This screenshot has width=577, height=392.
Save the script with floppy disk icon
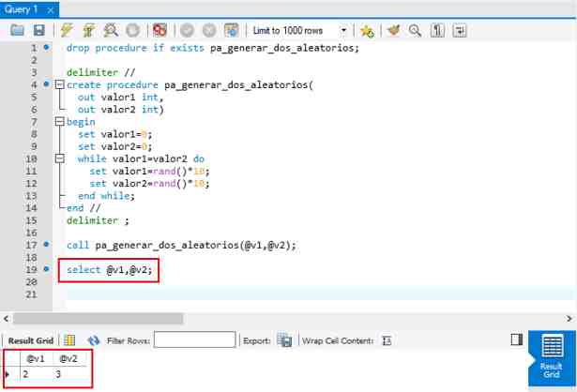39,30
